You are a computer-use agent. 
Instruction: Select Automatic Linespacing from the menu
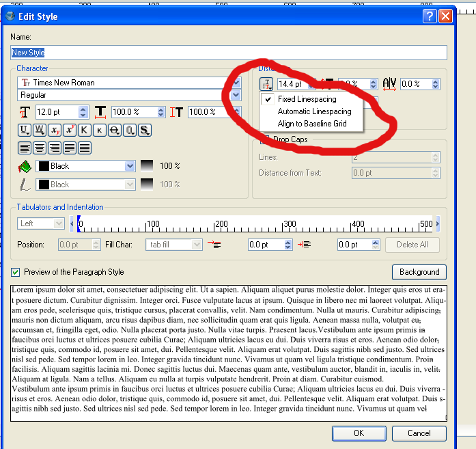[314, 111]
